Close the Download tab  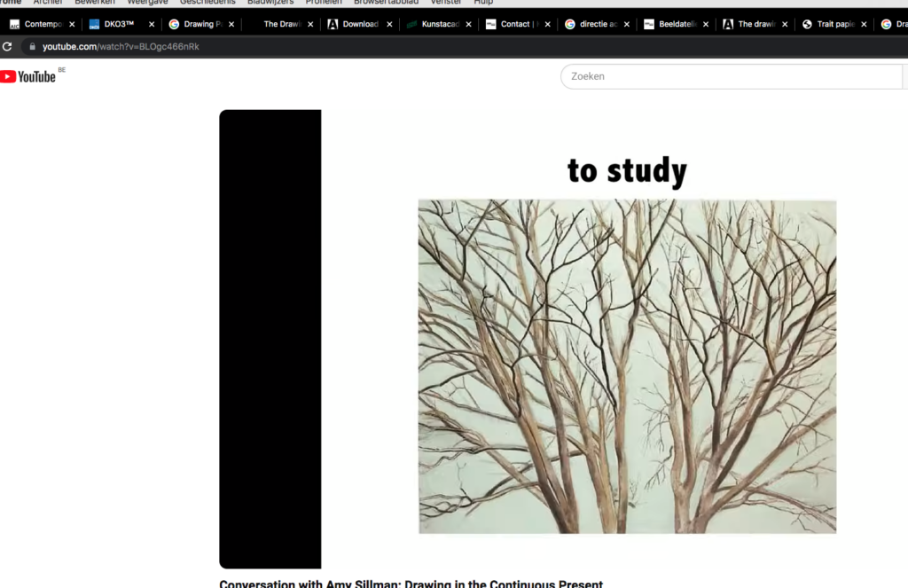coord(389,24)
